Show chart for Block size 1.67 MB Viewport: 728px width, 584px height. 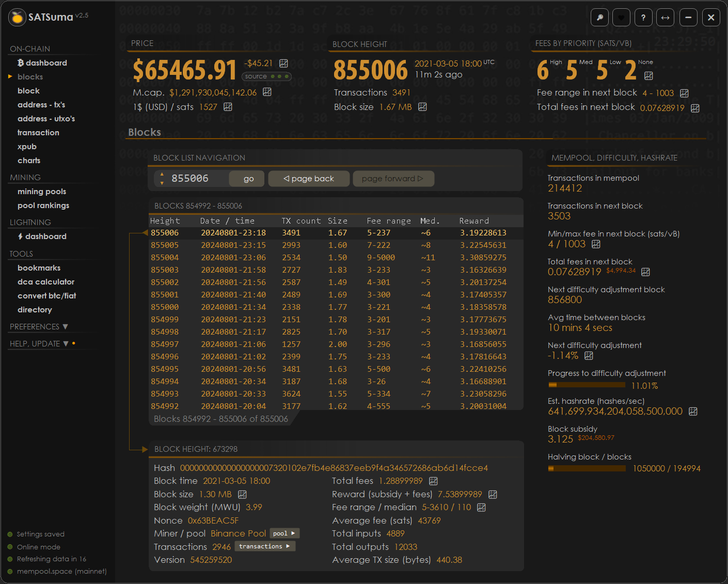pos(422,107)
